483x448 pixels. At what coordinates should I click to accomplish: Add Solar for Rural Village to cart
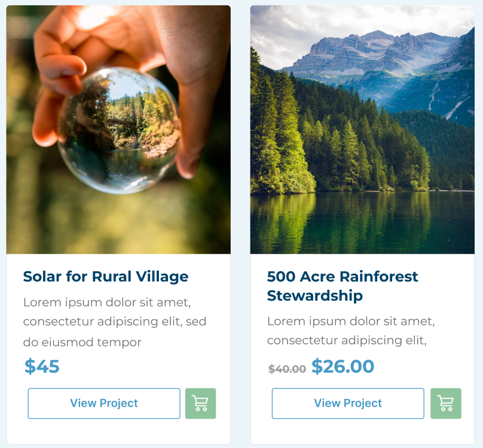pos(200,403)
